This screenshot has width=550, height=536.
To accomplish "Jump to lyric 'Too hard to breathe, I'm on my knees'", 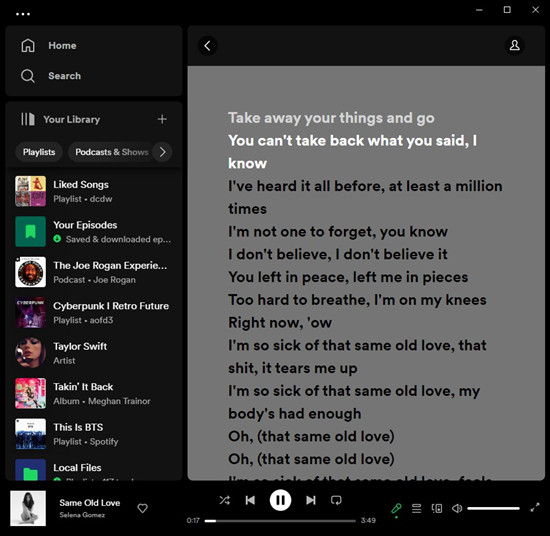I will click(357, 300).
